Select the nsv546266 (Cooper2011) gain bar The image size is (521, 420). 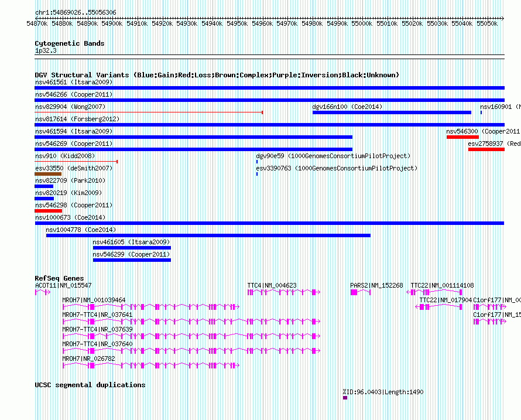pyautogui.click(x=269, y=100)
